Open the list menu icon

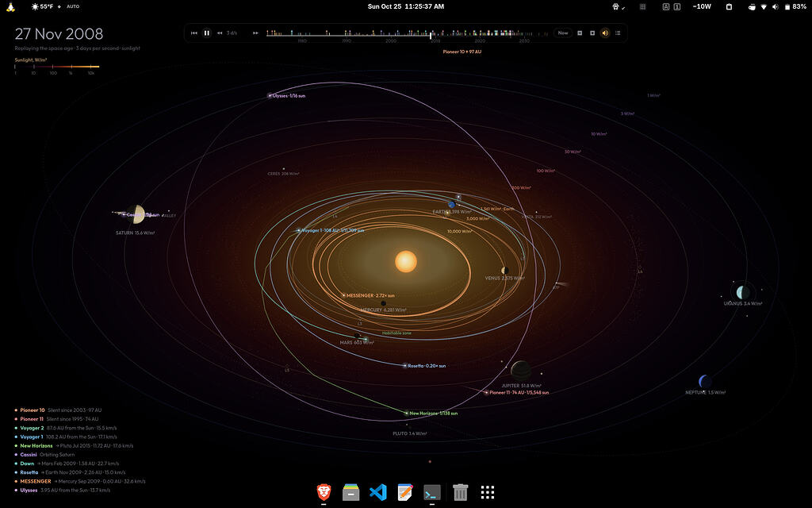click(x=617, y=33)
